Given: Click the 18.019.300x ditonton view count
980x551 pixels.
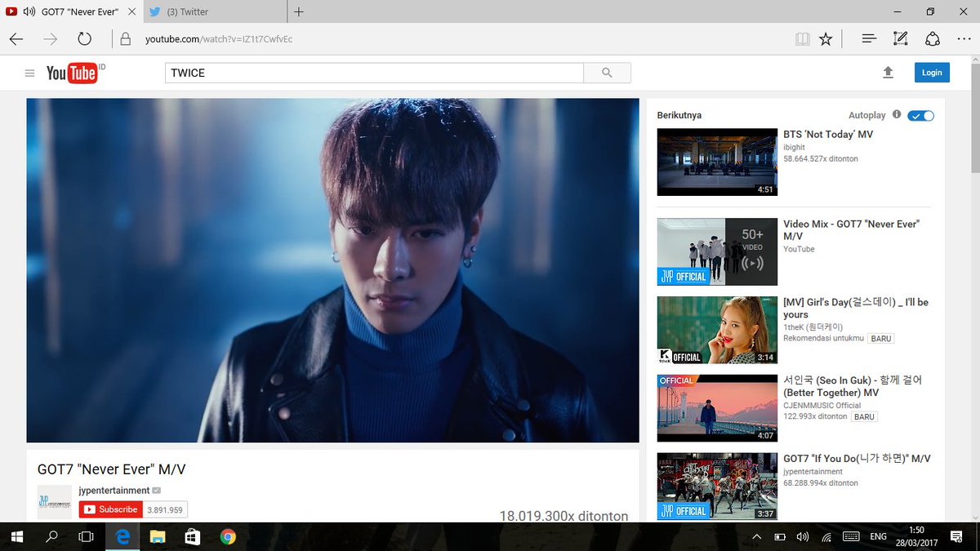Looking at the screenshot, I should pos(563,516).
